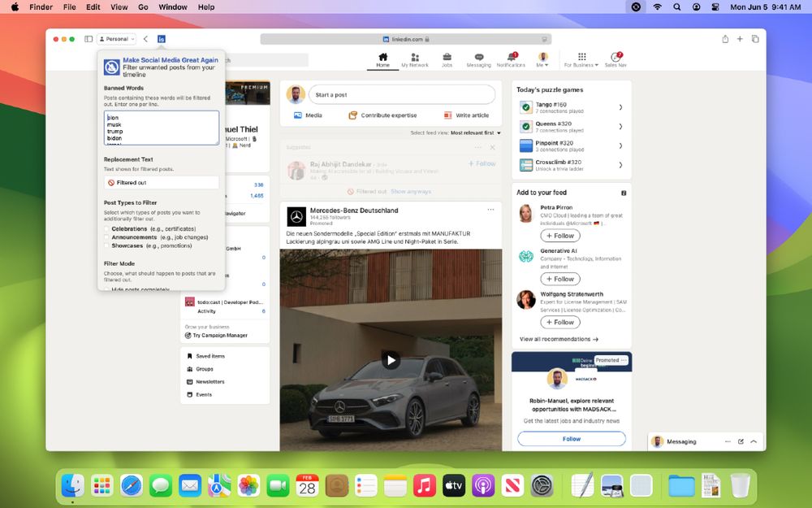Open the LinkedIn Jobs section
This screenshot has height=508, width=812.
447,60
